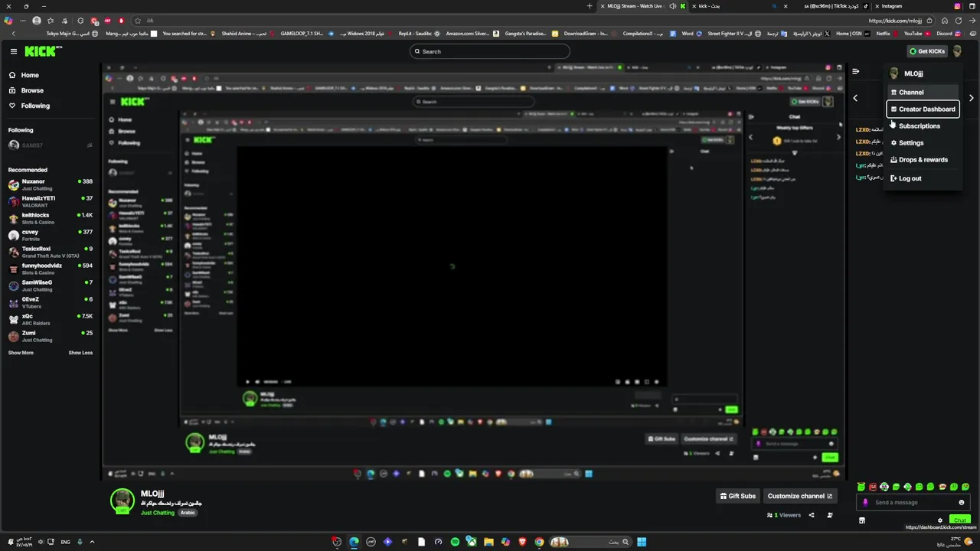Expand the list with Show More
This screenshot has width=980, height=551.
pos(21,353)
